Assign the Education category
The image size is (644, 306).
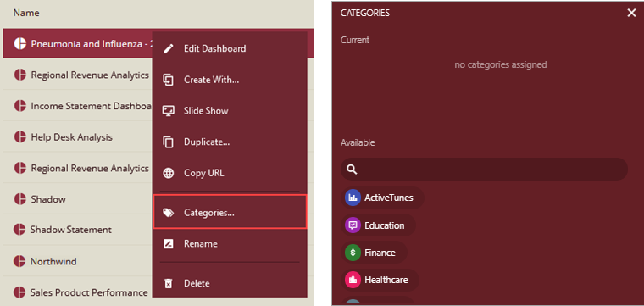tap(378, 225)
